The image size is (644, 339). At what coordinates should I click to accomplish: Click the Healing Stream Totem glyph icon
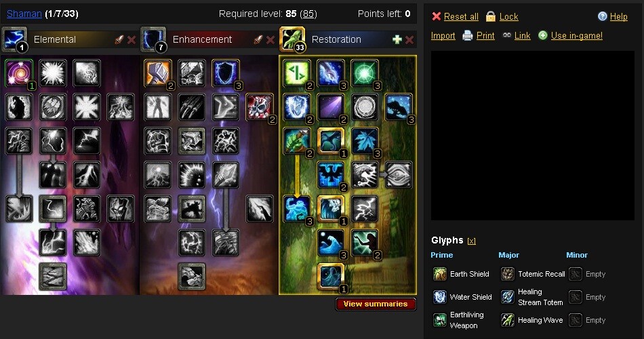pyautogui.click(x=508, y=297)
